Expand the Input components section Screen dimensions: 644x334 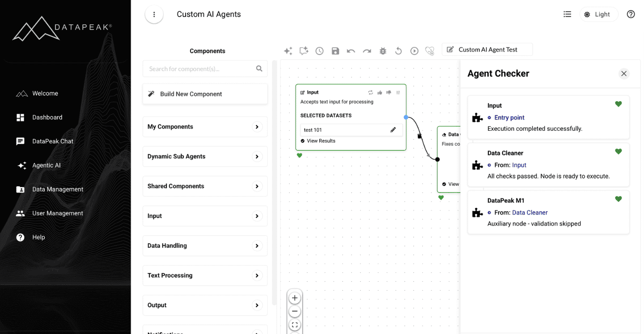click(x=205, y=216)
